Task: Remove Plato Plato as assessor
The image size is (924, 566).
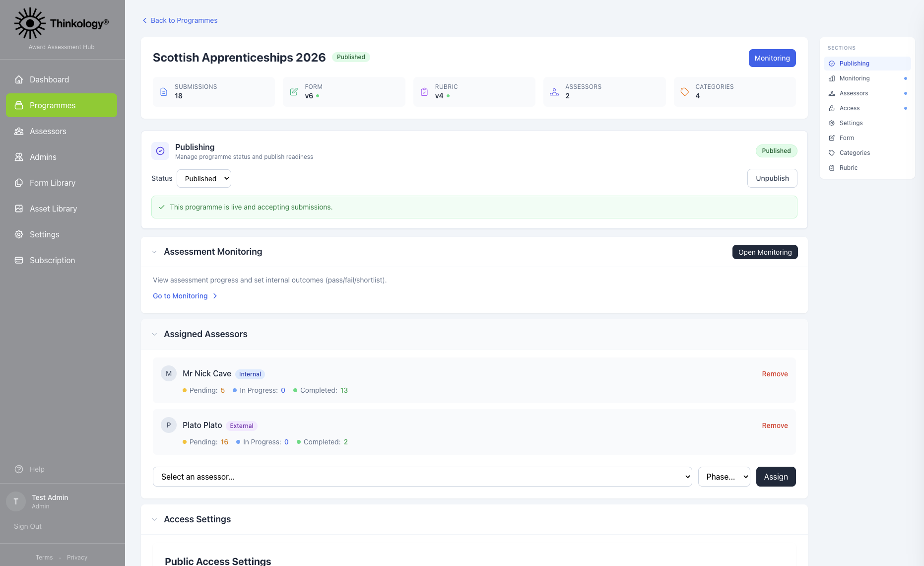Action: (775, 425)
